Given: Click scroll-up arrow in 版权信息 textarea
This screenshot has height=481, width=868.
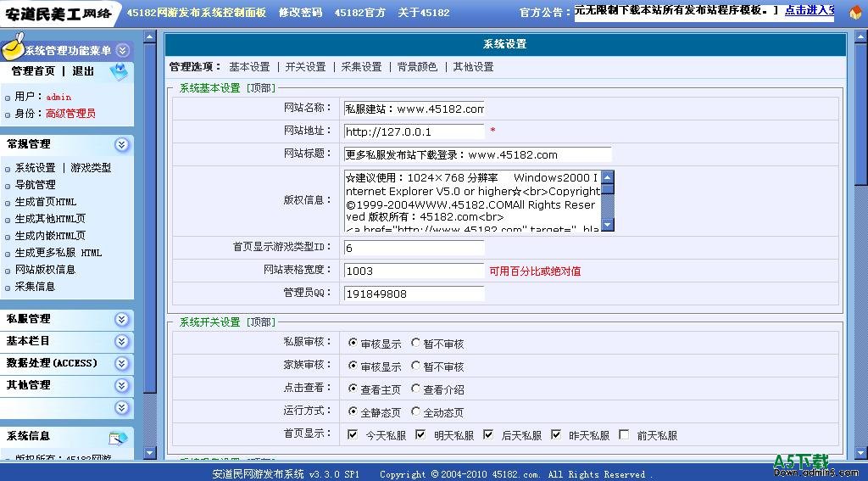Looking at the screenshot, I should pos(607,177).
